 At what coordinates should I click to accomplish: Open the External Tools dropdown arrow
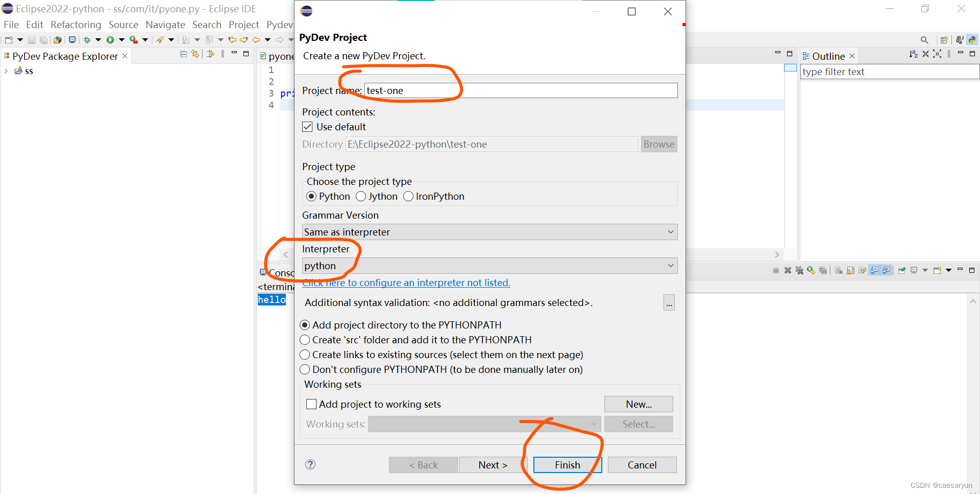145,40
